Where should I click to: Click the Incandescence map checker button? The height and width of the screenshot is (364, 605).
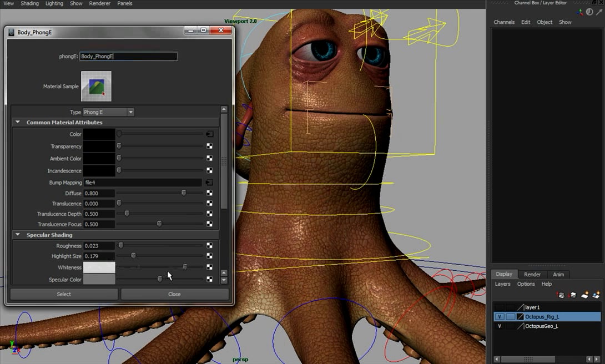(209, 170)
